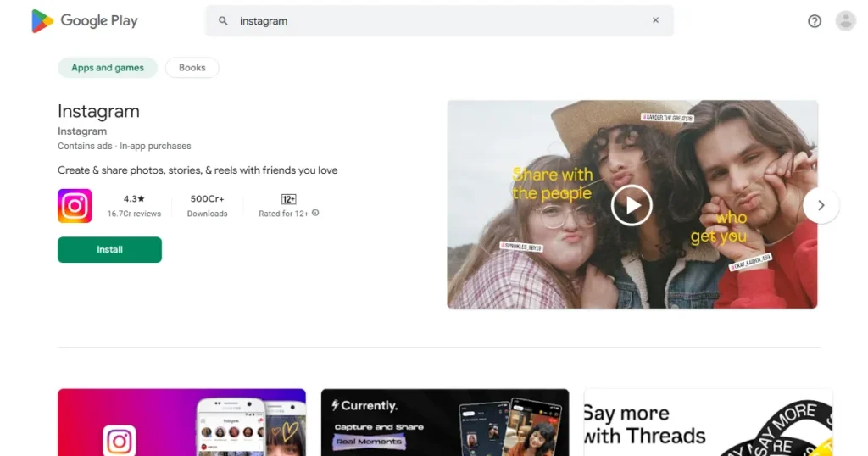Play the Instagram trailer video

click(632, 205)
